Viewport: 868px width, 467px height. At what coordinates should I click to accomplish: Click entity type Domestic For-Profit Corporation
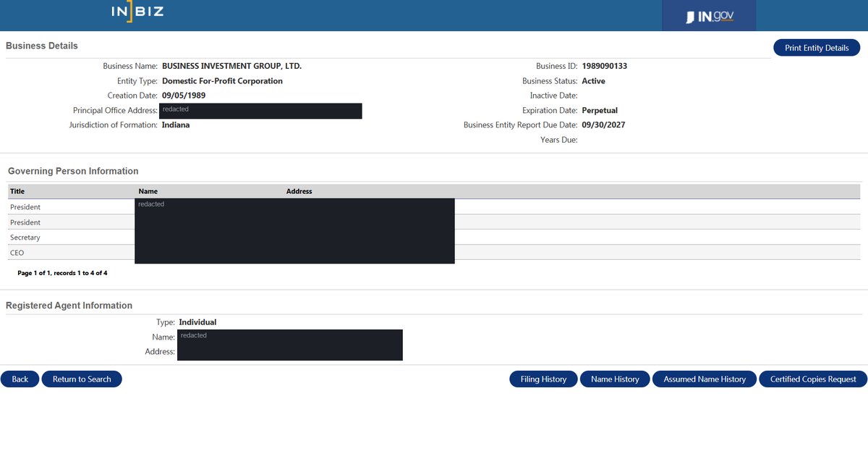pyautogui.click(x=222, y=81)
